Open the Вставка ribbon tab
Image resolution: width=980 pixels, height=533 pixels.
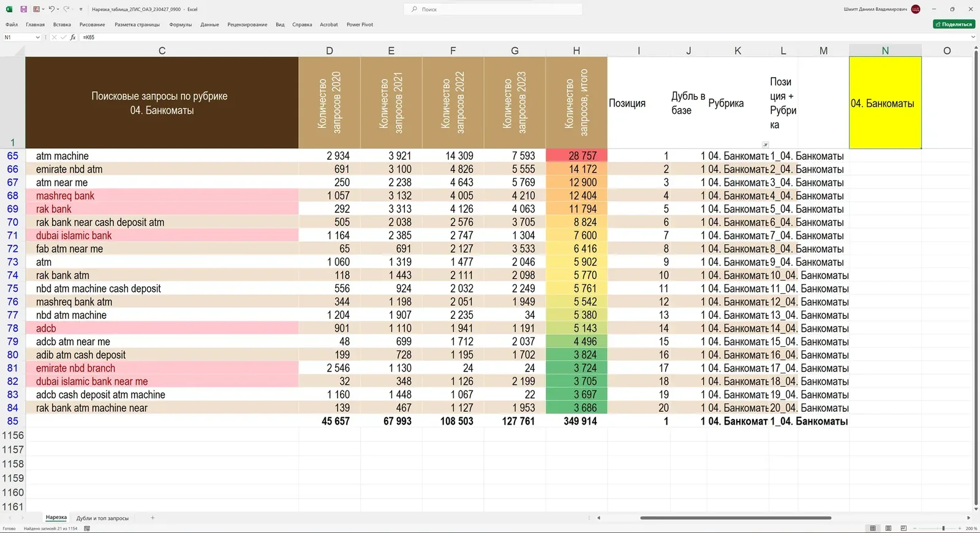62,24
